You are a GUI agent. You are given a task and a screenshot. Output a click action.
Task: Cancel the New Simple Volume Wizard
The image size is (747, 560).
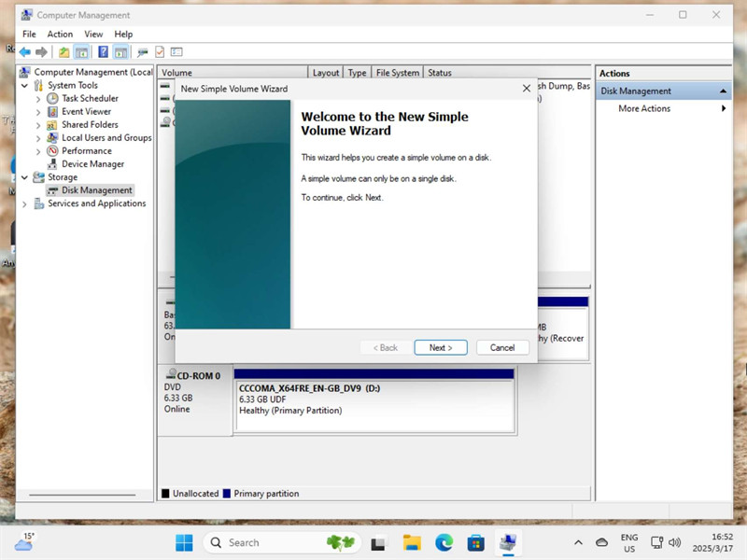tap(502, 347)
